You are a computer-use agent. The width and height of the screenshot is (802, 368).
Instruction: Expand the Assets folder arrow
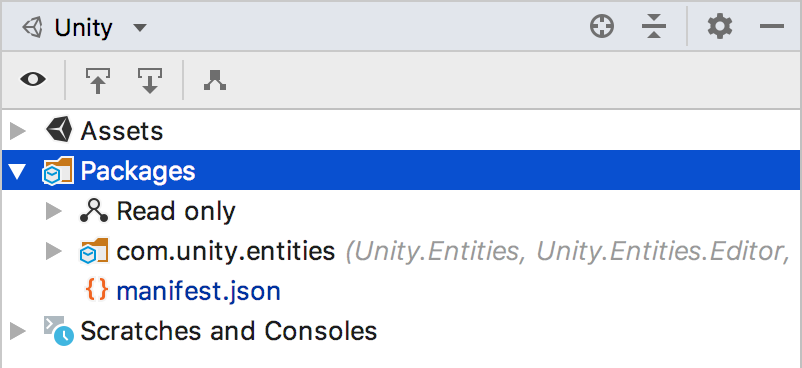[18, 131]
